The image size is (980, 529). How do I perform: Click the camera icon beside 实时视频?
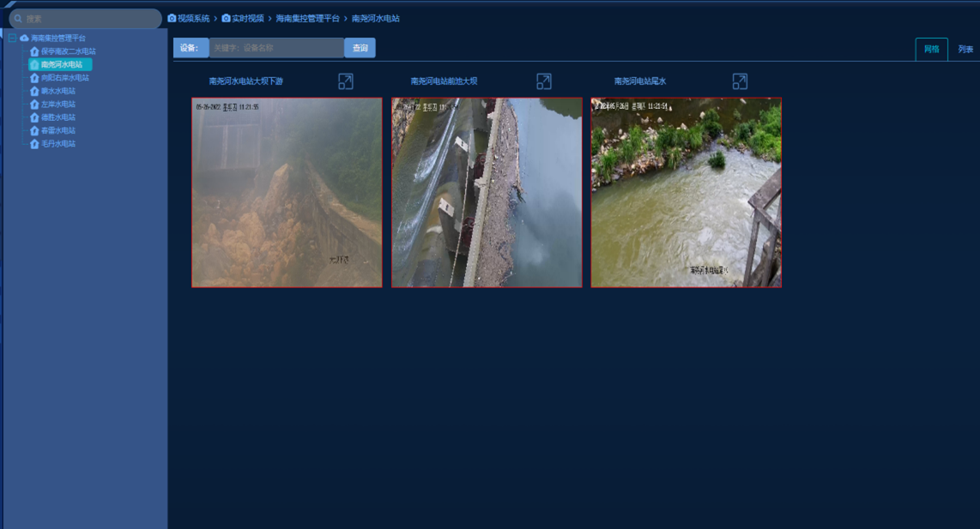point(226,18)
